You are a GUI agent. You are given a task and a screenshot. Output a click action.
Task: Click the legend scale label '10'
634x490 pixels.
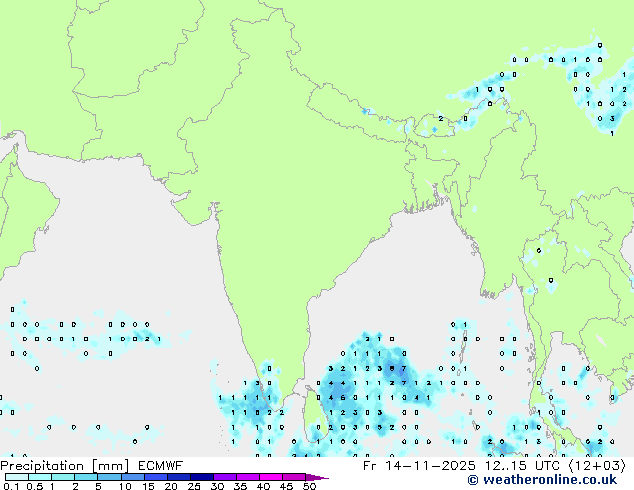(x=125, y=486)
